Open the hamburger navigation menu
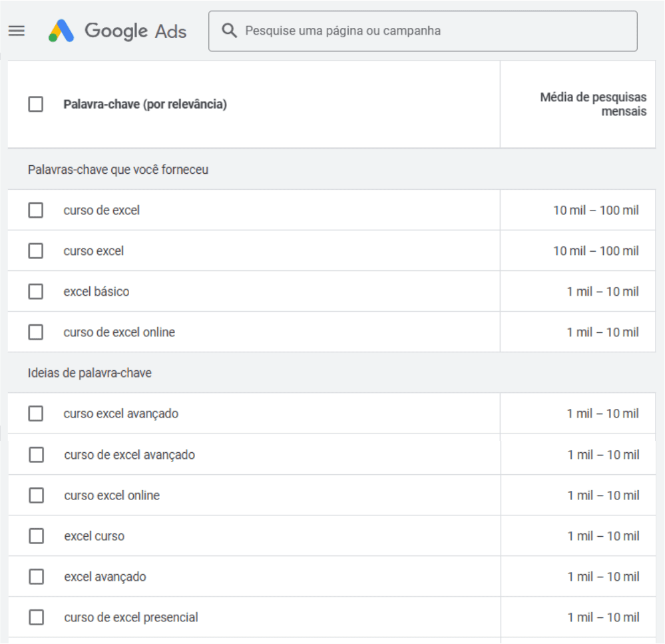 pyautogui.click(x=17, y=31)
